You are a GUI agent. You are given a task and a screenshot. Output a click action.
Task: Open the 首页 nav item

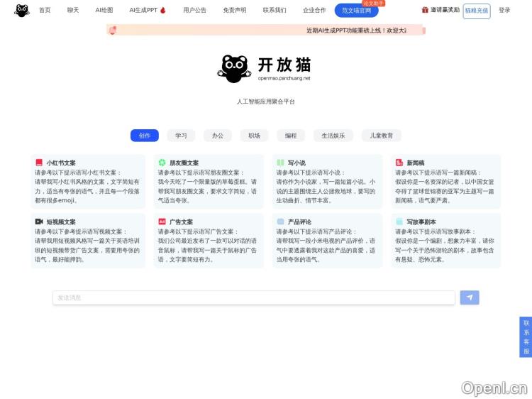[x=45, y=10]
